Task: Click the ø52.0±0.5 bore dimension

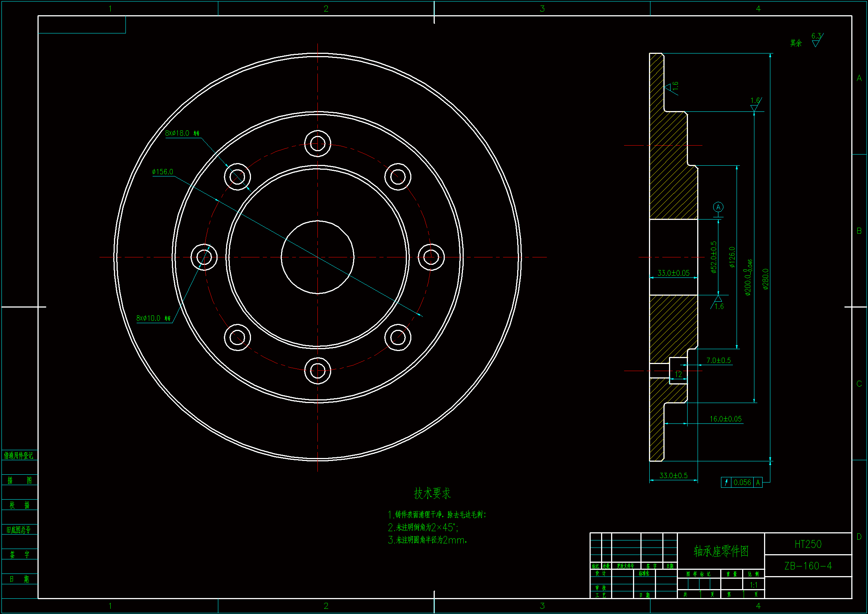Action: [714, 257]
